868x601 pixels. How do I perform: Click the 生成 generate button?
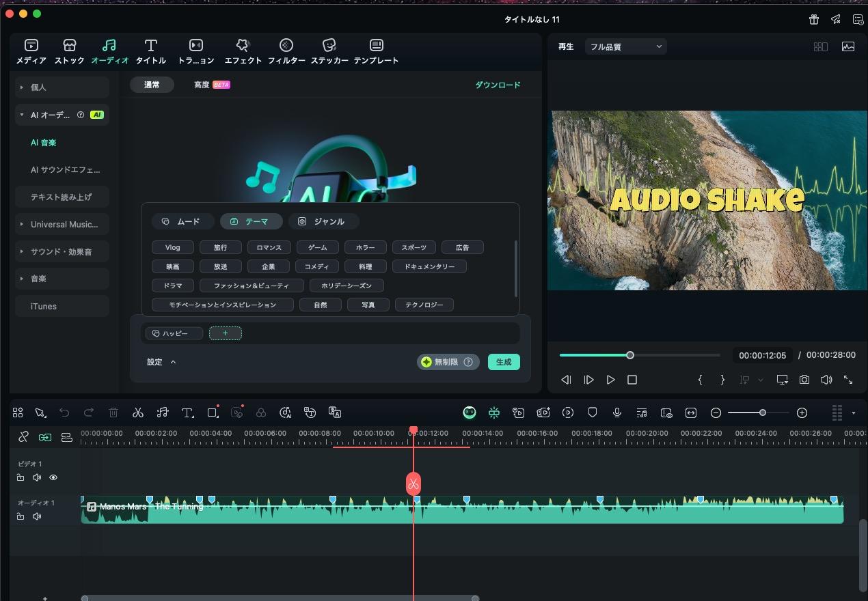(x=504, y=362)
